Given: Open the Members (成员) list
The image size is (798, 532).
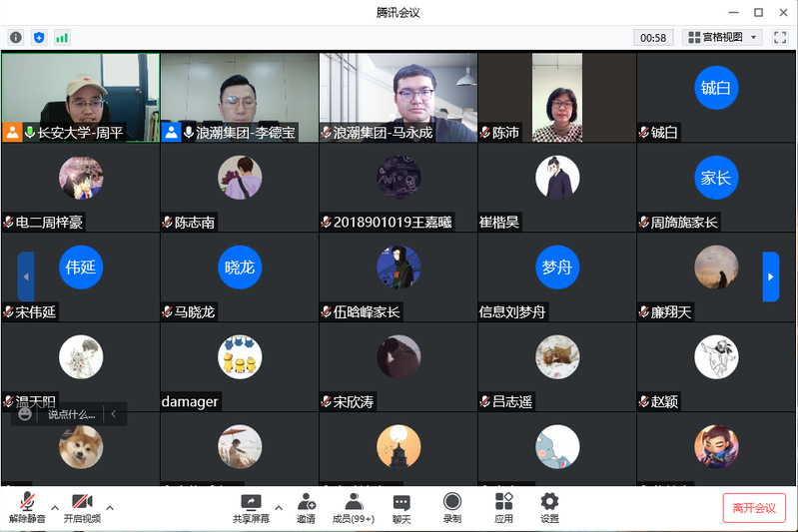Looking at the screenshot, I should tap(353, 507).
